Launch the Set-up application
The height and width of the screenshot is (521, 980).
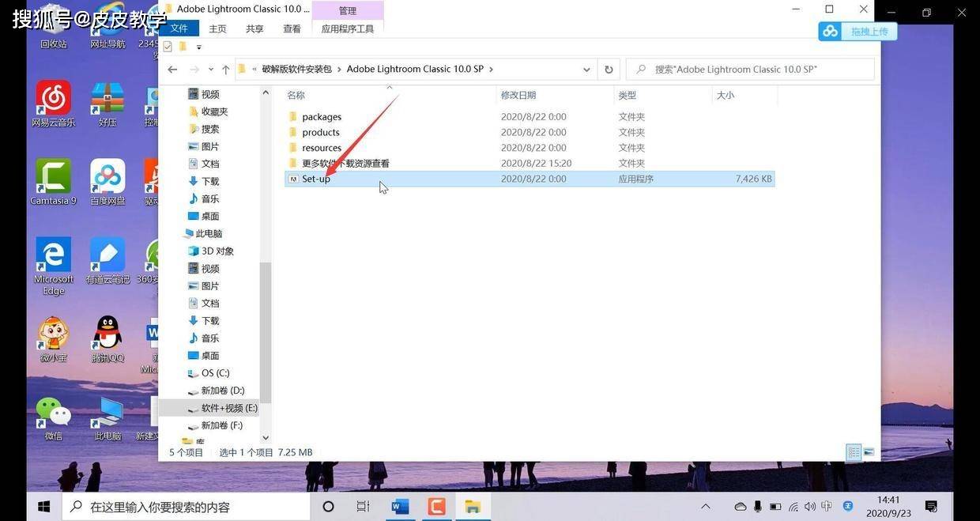(316, 179)
